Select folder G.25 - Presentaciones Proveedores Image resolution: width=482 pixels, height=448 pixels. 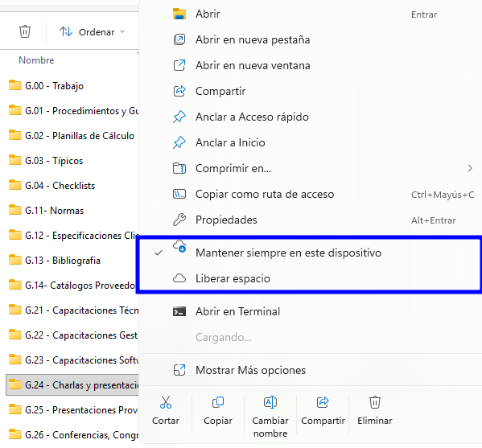(x=73, y=410)
